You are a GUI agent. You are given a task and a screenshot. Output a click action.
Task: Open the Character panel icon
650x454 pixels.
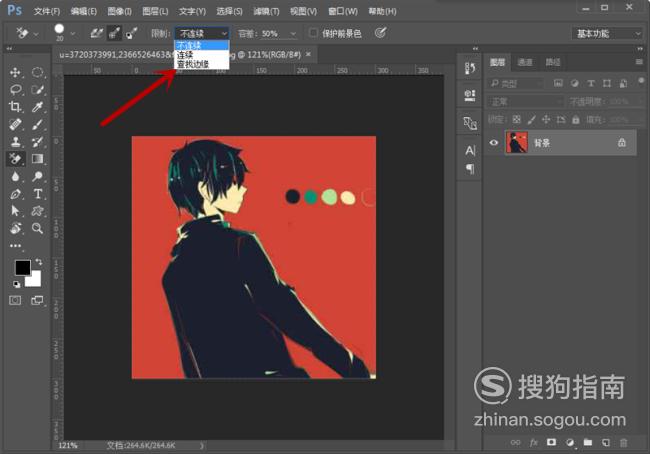click(470, 150)
